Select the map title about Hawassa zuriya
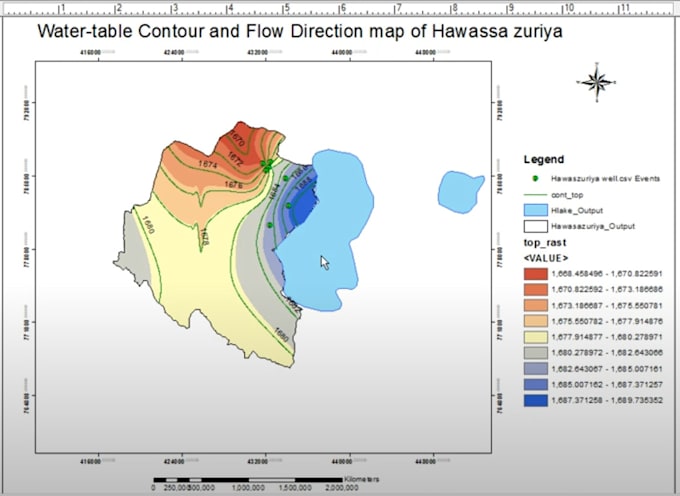Viewport: 680px width, 496px height. point(300,31)
